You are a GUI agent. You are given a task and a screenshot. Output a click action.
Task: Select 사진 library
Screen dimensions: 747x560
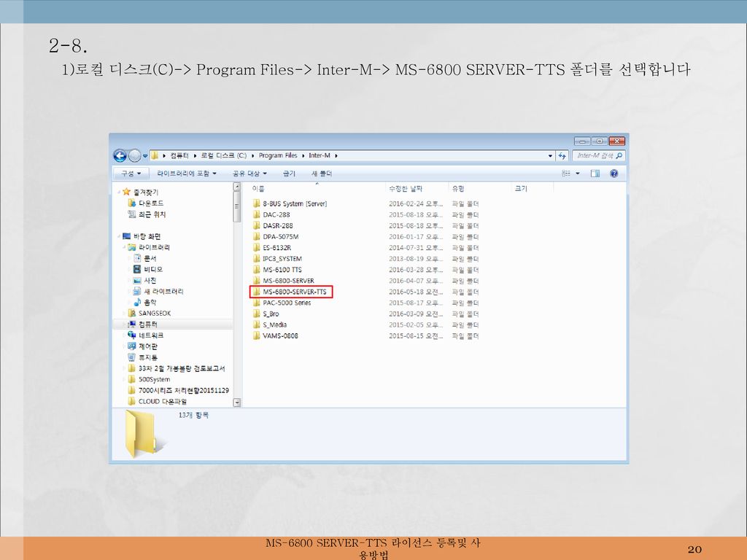click(150, 280)
